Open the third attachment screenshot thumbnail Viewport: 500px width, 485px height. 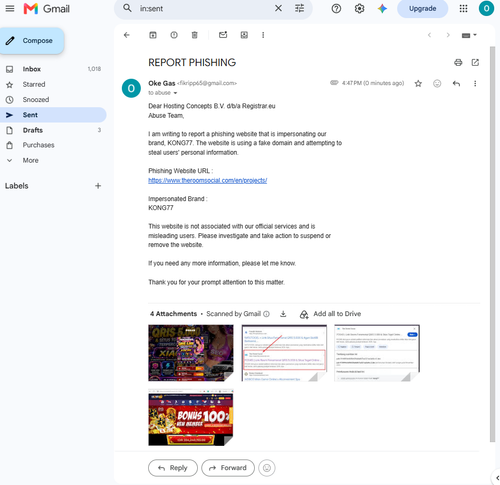tap(377, 353)
